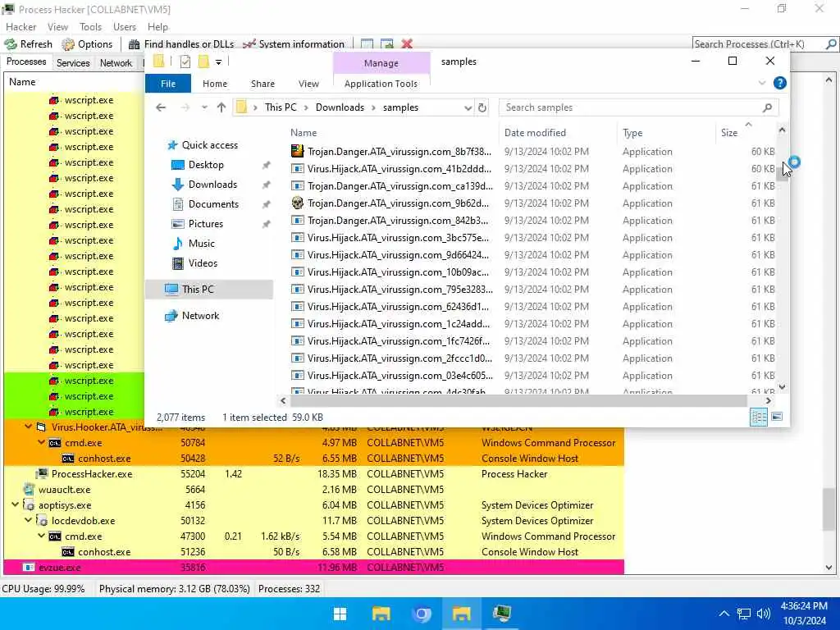Click Downloads breadcrumb in address bar
This screenshot has width=840, height=630.
tap(340, 107)
